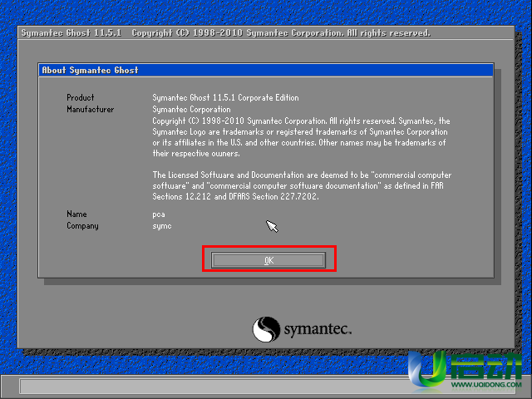Click the 'symantec.' wordmark text

pos(318,329)
